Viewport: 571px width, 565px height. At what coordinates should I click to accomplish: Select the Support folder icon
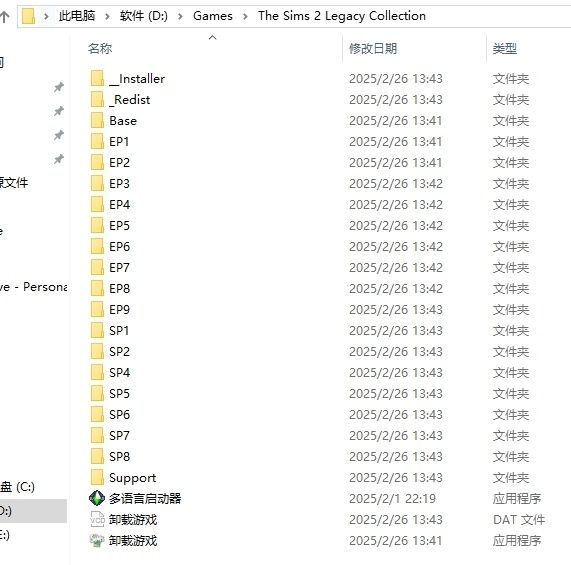click(97, 478)
